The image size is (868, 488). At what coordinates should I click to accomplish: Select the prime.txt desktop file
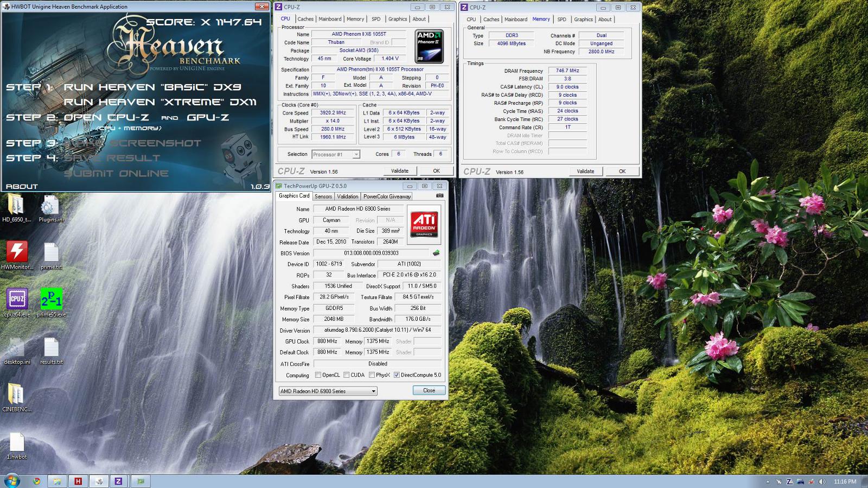[x=51, y=256]
